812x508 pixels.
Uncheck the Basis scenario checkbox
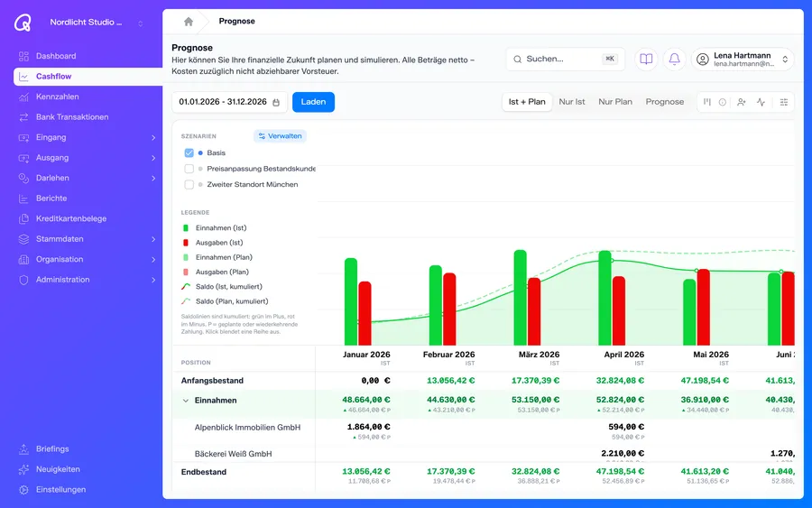(x=189, y=152)
